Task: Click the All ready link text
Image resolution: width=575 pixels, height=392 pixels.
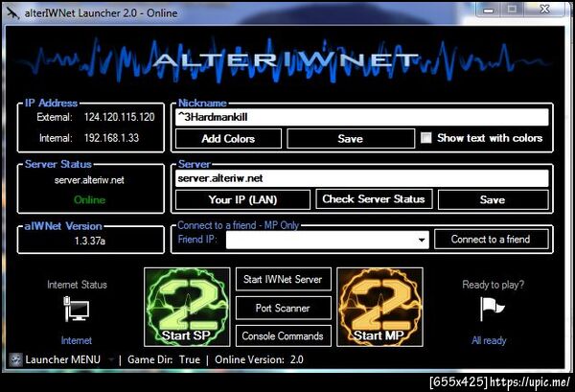Action: pyautogui.click(x=489, y=340)
